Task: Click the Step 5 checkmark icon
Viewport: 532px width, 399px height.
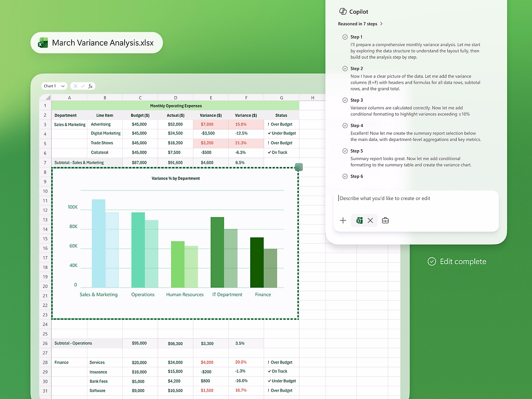Action: tap(345, 151)
